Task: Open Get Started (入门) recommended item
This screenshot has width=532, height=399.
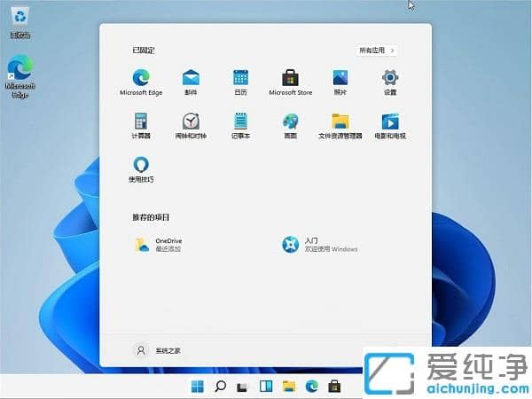Action: 319,245
